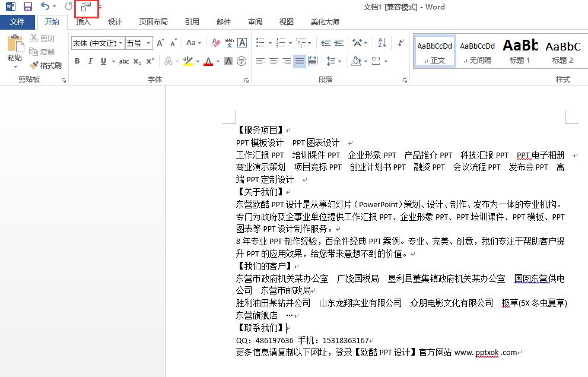Open Clipboard pane launcher in 剪贴板 group
This screenshot has height=377, width=588.
click(63, 80)
